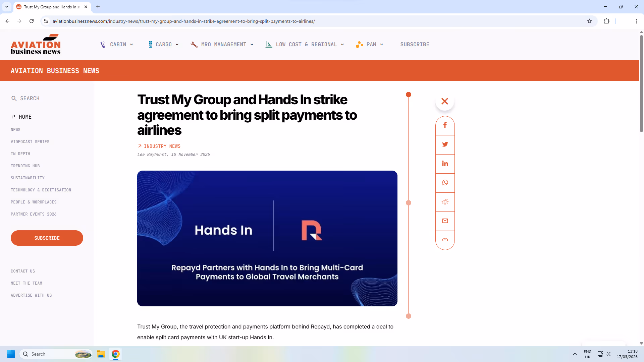Click the Cargo icon in navigation

pyautogui.click(x=150, y=45)
